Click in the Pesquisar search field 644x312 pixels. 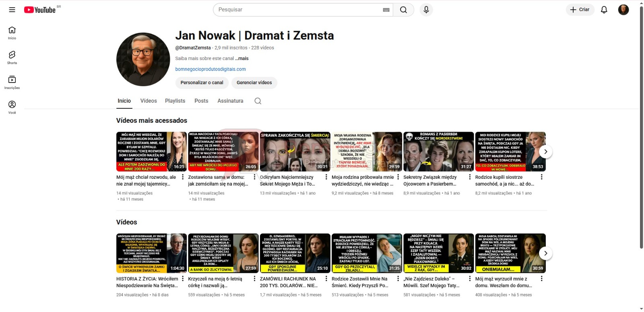(x=298, y=10)
